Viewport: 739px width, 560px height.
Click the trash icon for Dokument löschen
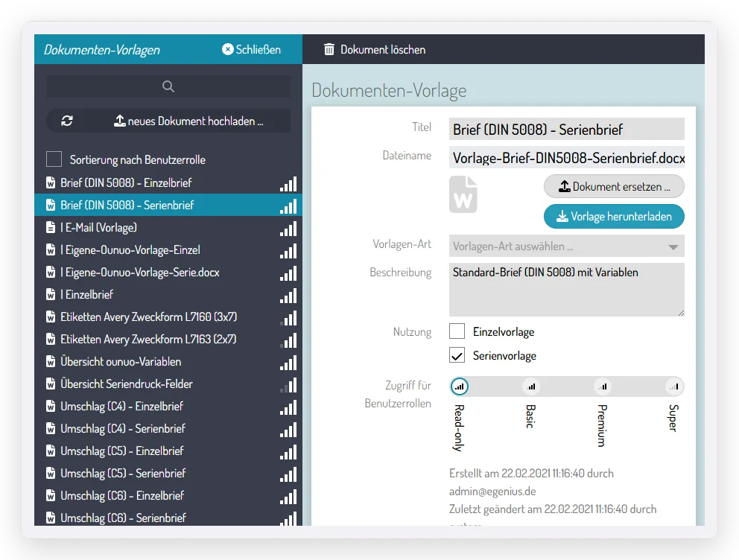[x=329, y=49]
